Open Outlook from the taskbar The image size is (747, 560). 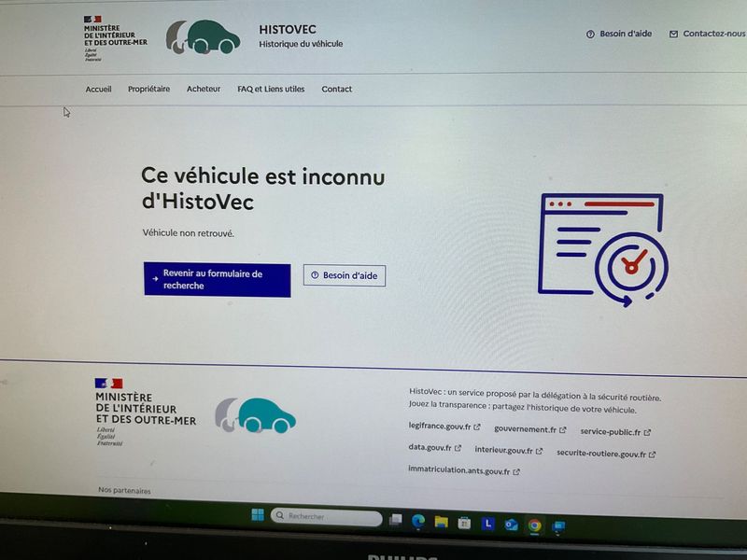[511, 525]
